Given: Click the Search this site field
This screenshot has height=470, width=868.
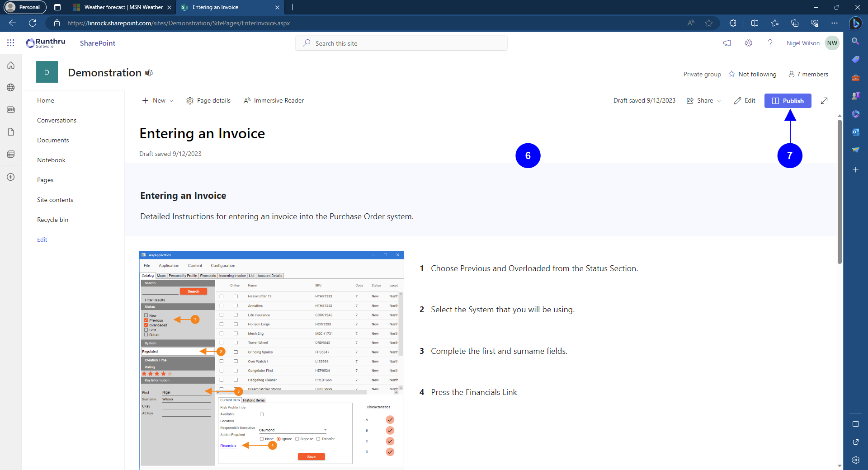Looking at the screenshot, I should (x=401, y=43).
